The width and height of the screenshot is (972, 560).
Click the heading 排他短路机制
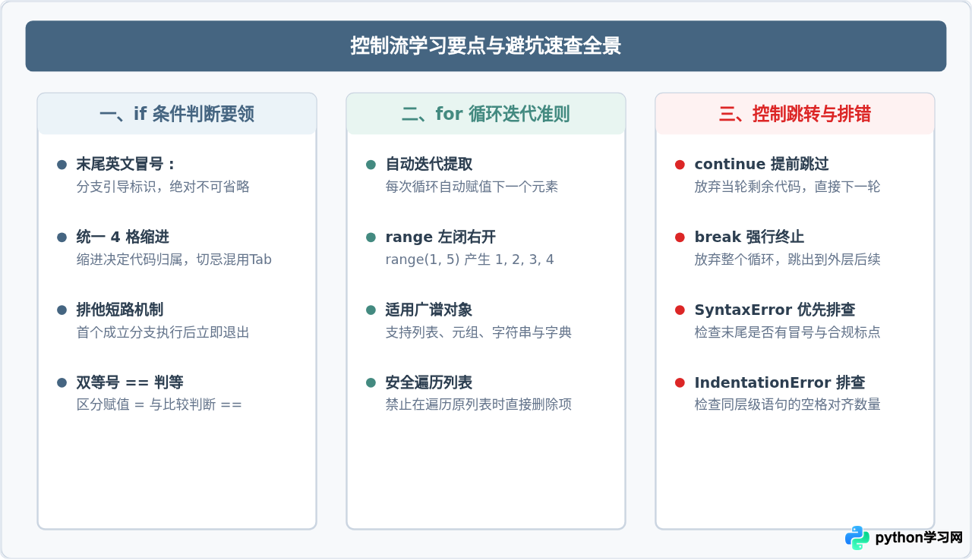(120, 310)
